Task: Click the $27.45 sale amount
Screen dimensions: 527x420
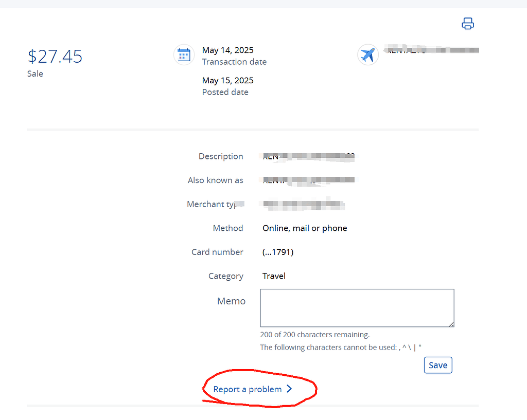Action: pyautogui.click(x=55, y=56)
